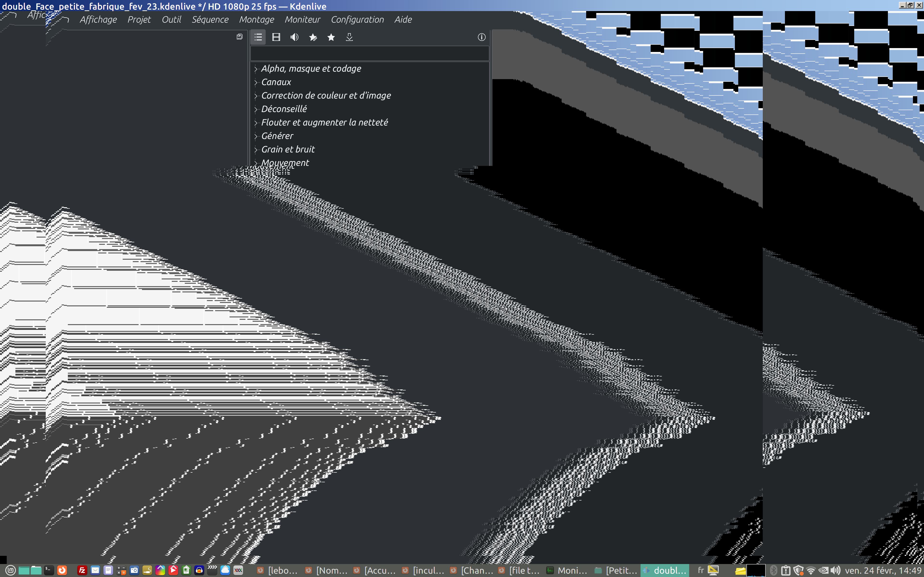Open FileZilla from the taskbar

(x=82, y=570)
